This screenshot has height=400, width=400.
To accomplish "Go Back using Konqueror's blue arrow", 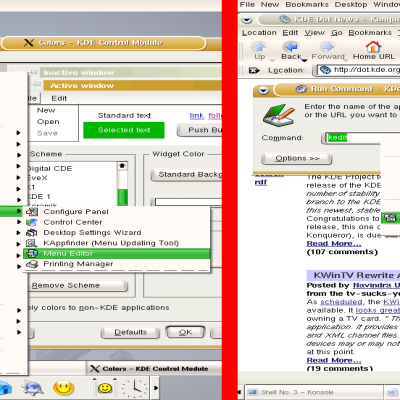I will 291,47.
